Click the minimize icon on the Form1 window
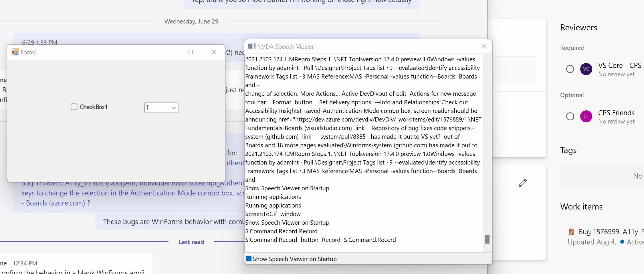 pos(167,52)
